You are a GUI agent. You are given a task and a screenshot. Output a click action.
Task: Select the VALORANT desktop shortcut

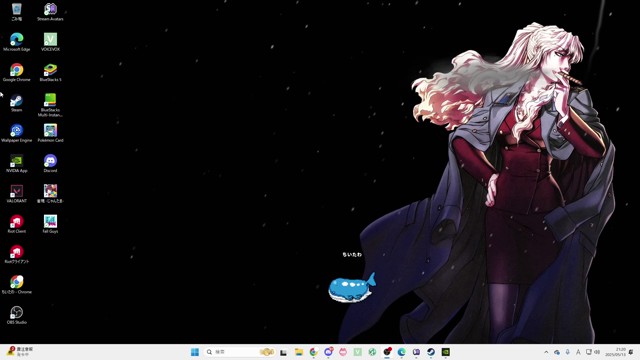coord(17,193)
